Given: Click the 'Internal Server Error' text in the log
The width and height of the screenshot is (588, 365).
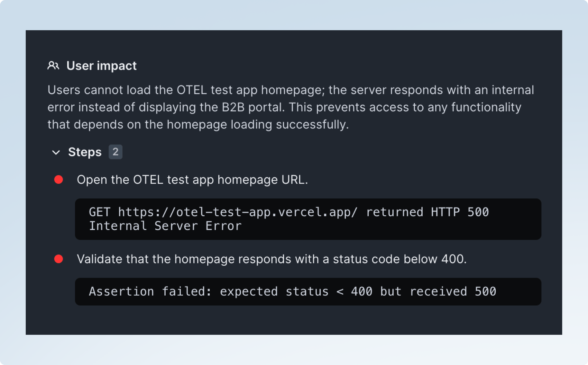Looking at the screenshot, I should point(165,226).
